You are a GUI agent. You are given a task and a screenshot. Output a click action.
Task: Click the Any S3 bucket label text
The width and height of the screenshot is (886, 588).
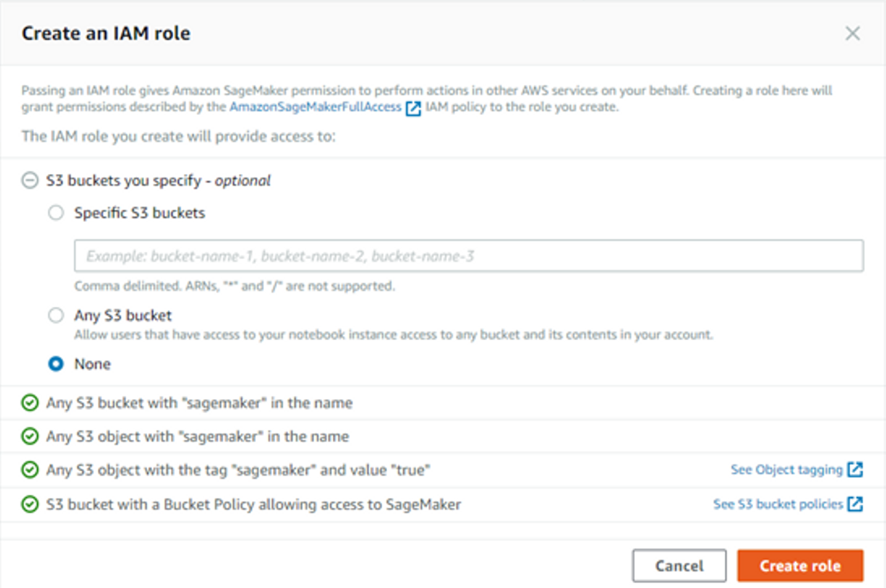click(x=123, y=316)
